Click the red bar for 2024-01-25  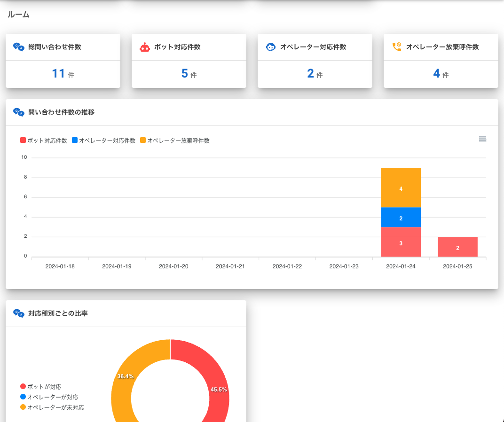(x=457, y=247)
